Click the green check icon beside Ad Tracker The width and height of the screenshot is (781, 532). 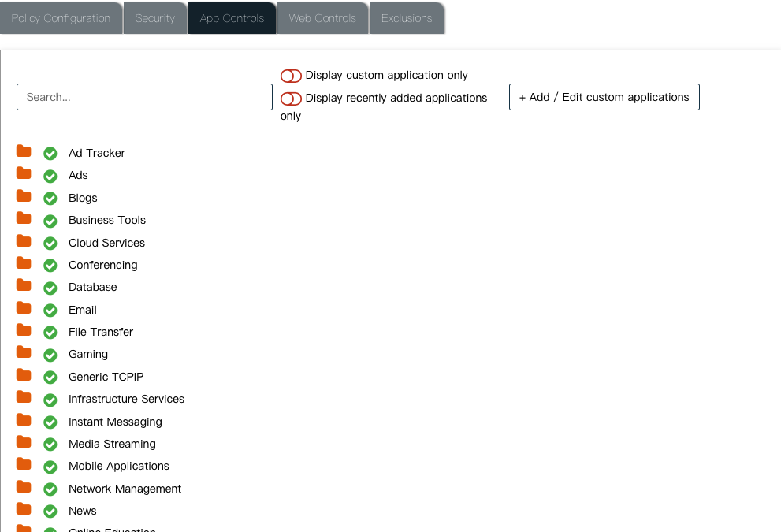50,154
